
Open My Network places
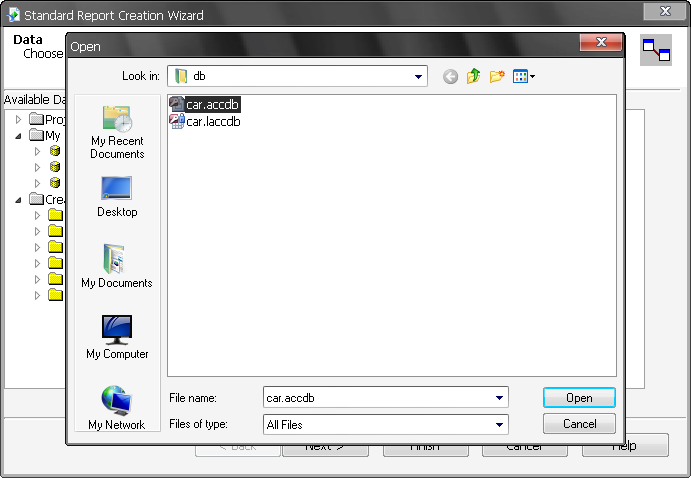click(117, 408)
